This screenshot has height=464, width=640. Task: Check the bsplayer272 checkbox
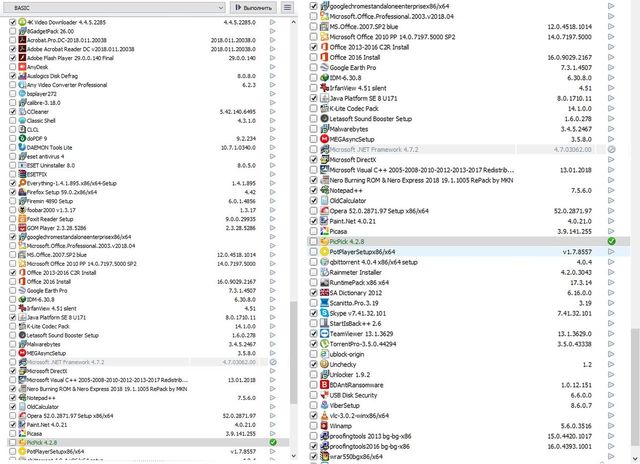pos(12,93)
